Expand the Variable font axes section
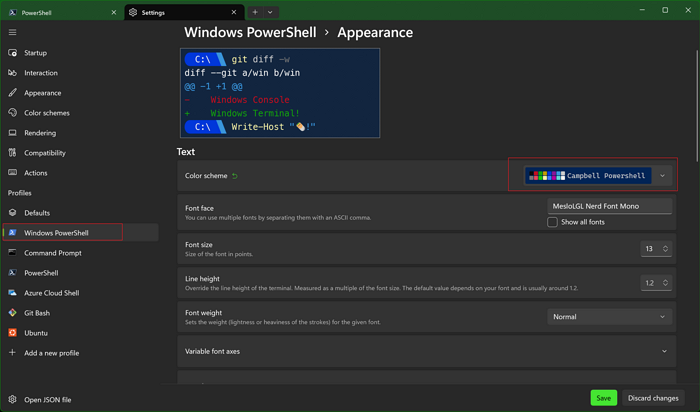The height and width of the screenshot is (412, 700). pyautogui.click(x=427, y=351)
